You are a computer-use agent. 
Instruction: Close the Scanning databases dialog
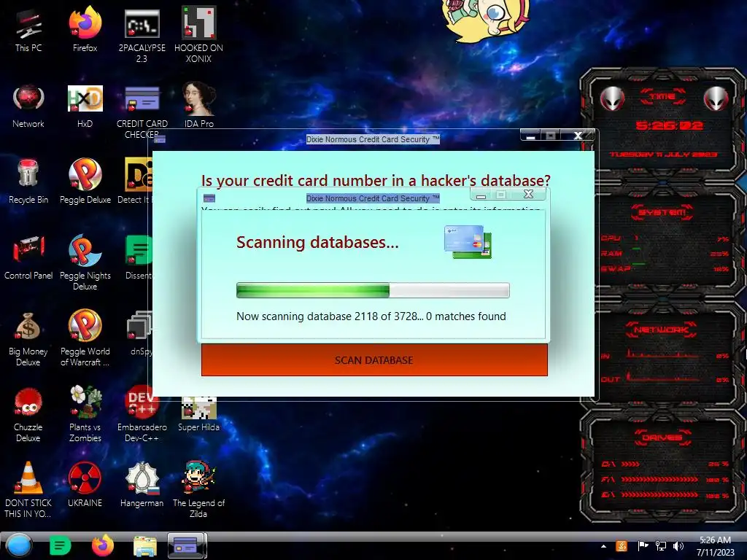pyautogui.click(x=528, y=194)
